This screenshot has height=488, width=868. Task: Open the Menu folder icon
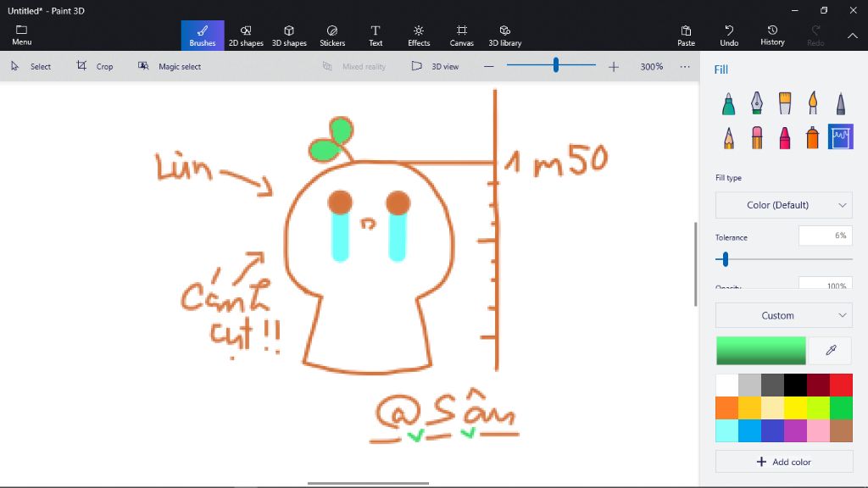click(21, 36)
